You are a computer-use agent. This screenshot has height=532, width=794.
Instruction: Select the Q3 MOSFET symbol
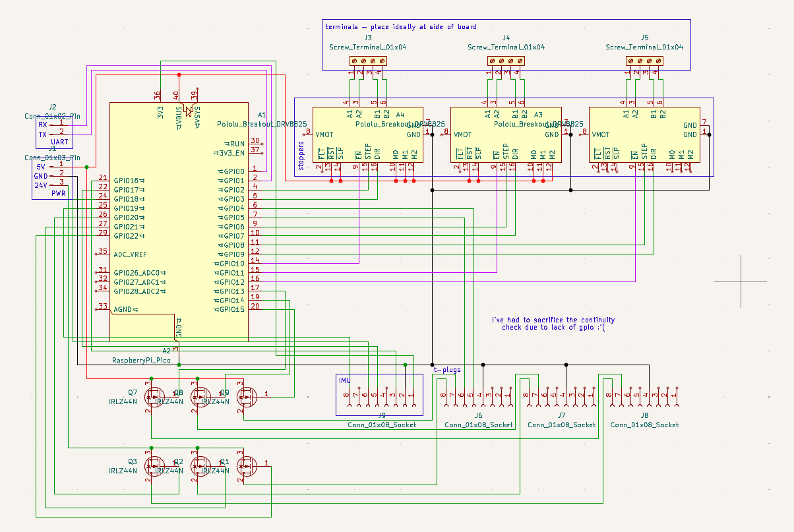point(154,467)
